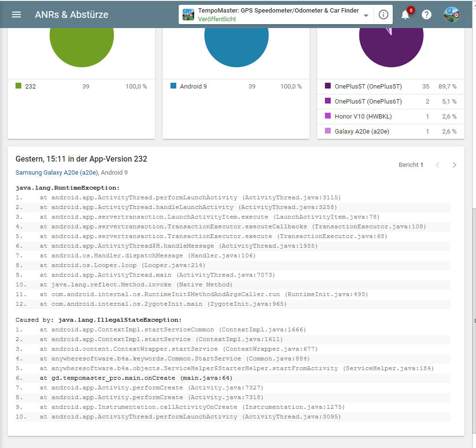
Task: Click the Handler.dispatchMessage stack line
Action: [233, 255]
